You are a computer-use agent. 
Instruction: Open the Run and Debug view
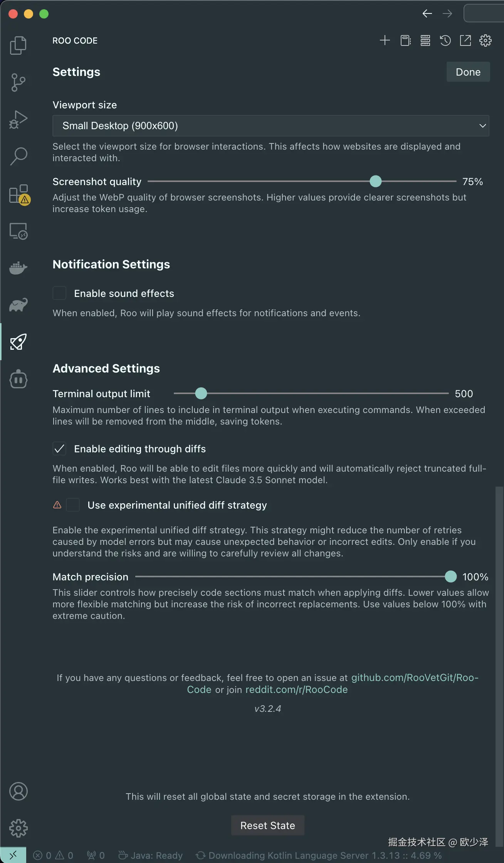tap(18, 119)
